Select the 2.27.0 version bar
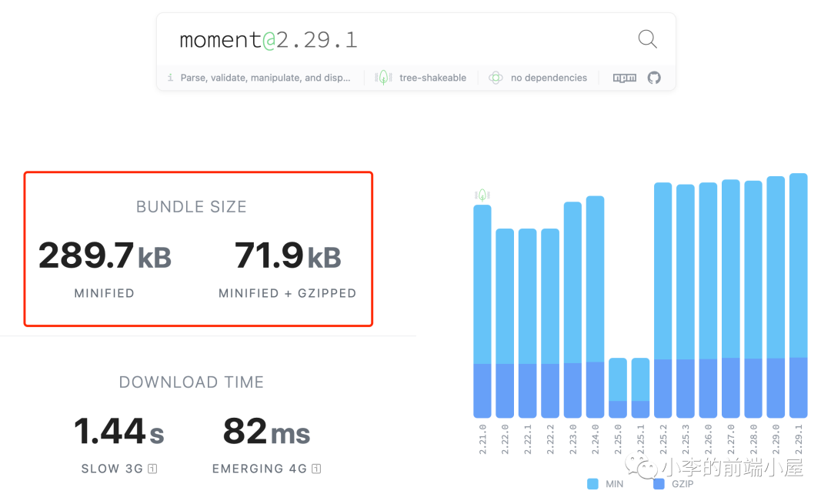831x504 pixels. 730,299
